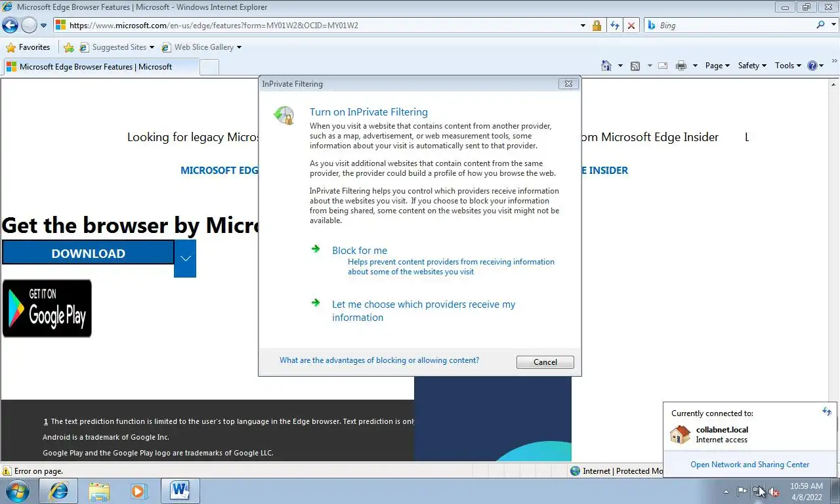Click the Print icon

[x=681, y=66]
